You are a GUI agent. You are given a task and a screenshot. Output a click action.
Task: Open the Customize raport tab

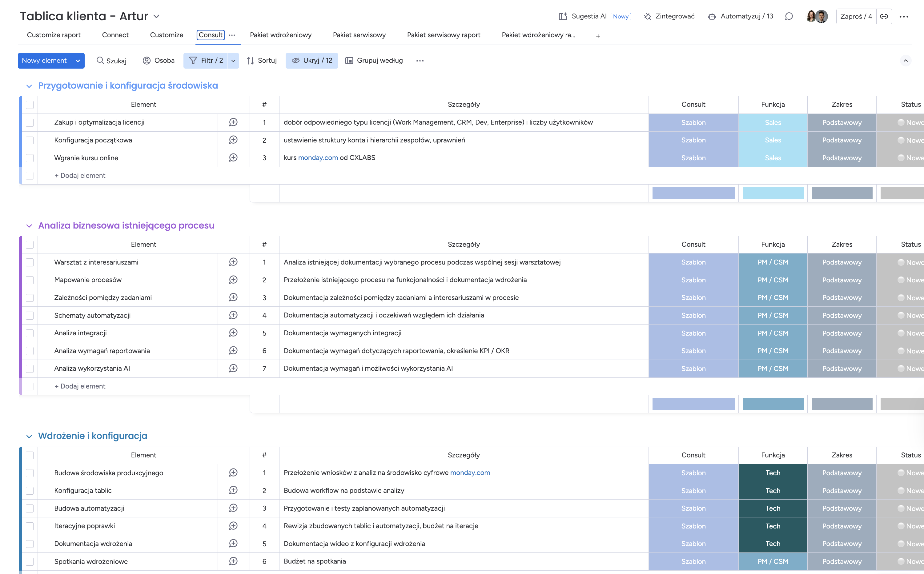click(54, 35)
